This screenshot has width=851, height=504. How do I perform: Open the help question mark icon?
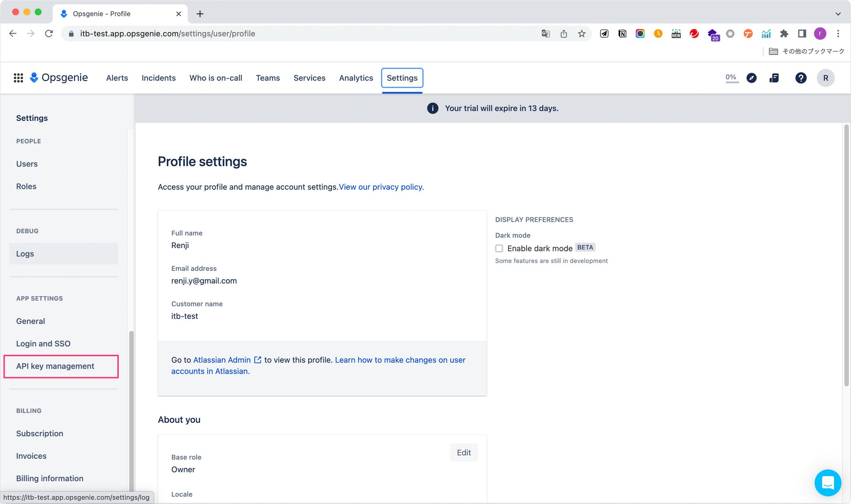(800, 78)
